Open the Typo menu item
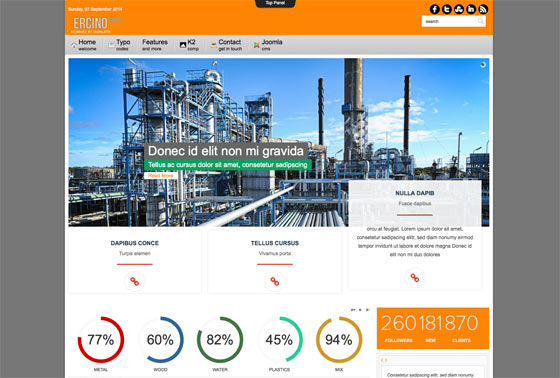The image size is (560, 378). [120, 45]
